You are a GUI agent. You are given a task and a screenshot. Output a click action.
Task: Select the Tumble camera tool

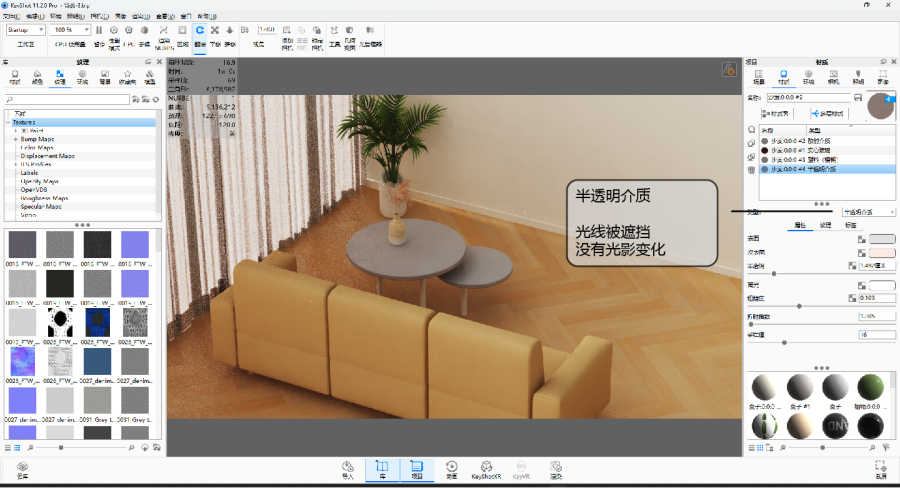tap(200, 30)
